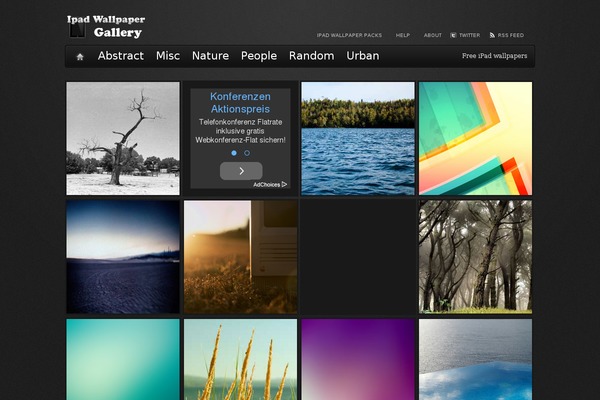The width and height of the screenshot is (600, 400).
Task: Open the old Macintosh in grass wallpaper
Action: click(x=240, y=257)
